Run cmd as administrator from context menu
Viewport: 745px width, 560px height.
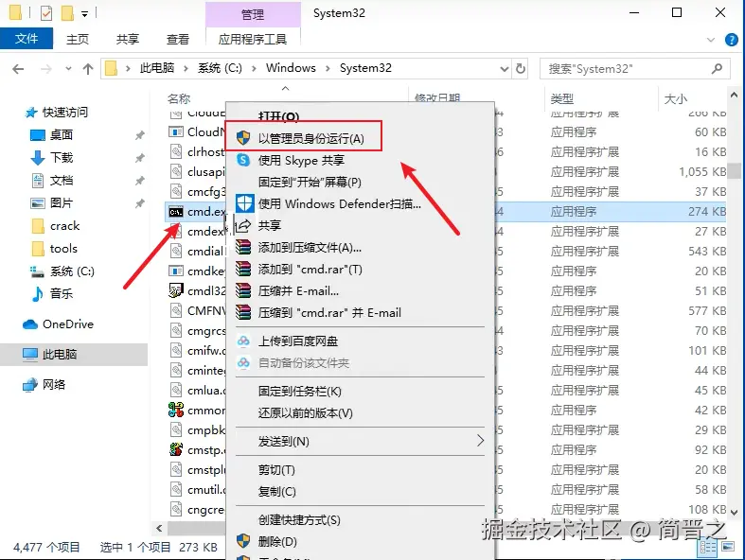[x=310, y=138]
